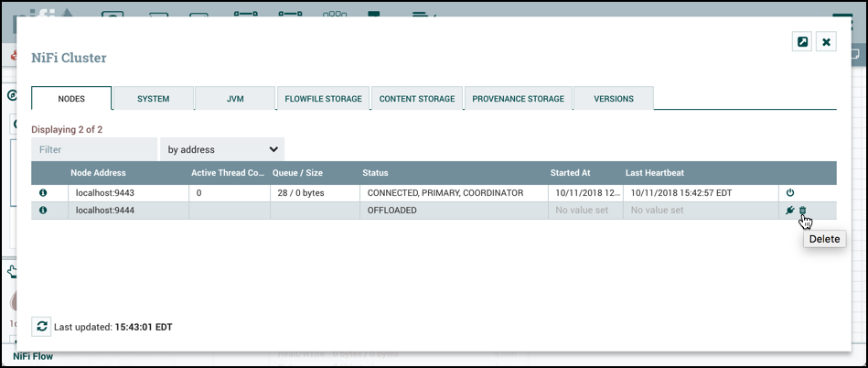Click 'CONNECTED, PRIMARY, COORDINATOR' status cell

pyautogui.click(x=454, y=193)
